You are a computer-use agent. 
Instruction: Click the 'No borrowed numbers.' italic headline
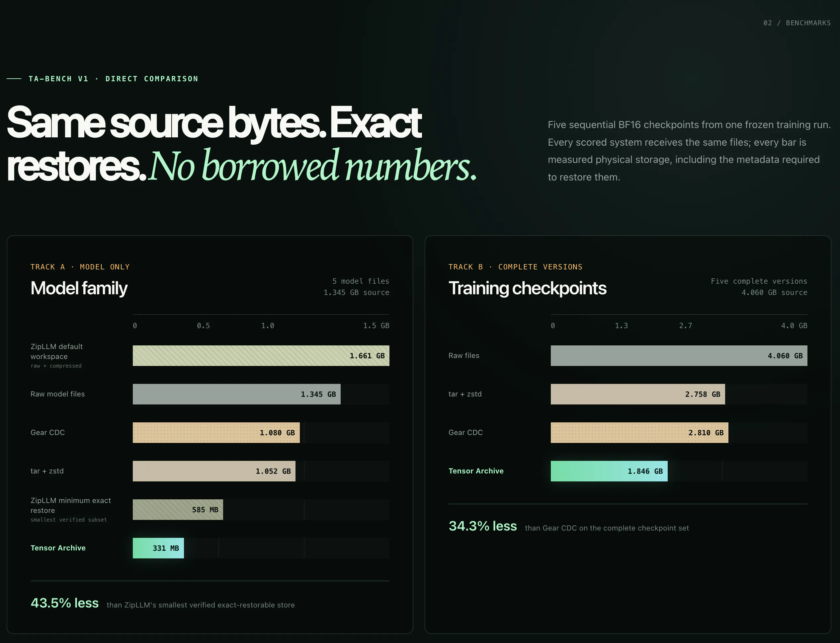[312, 166]
